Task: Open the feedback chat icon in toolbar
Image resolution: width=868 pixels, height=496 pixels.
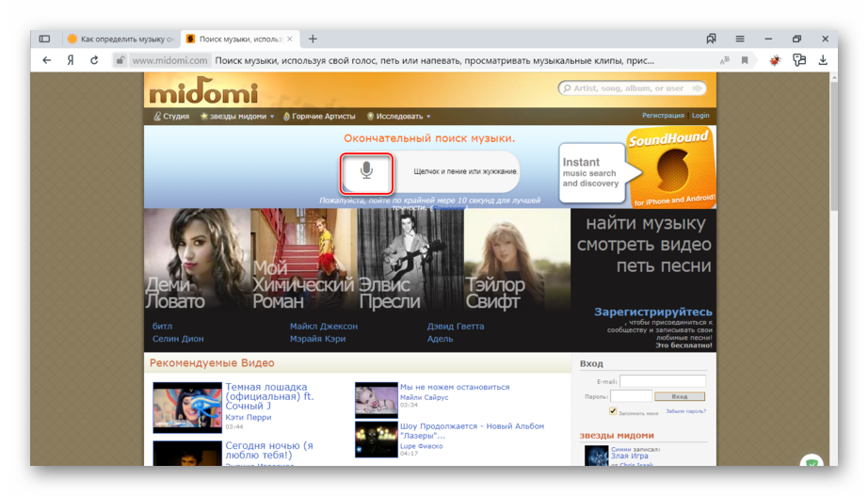Action: coord(798,60)
